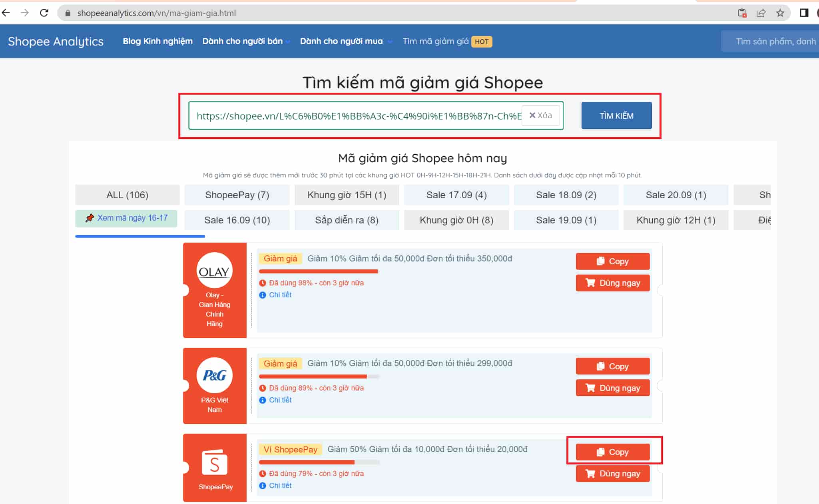The height and width of the screenshot is (504, 819).
Task: Copy the ShopeePay voucher code
Action: click(612, 452)
